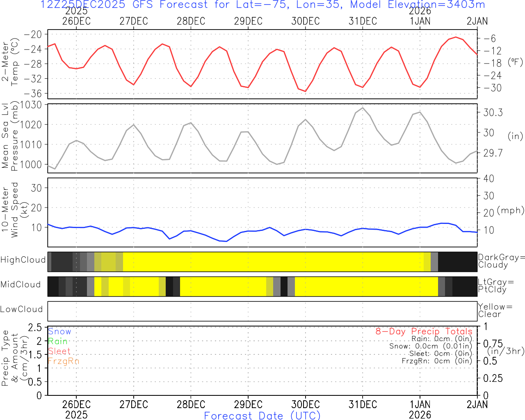Click the orange FrzgRn legend label
This screenshot has height=420, width=525.
[63, 361]
